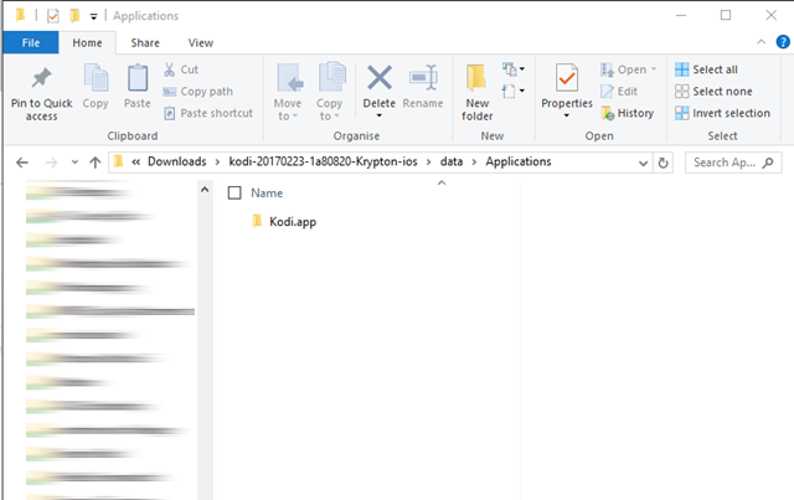The image size is (794, 500).
Task: Open Properties from the ribbon
Action: point(566,80)
